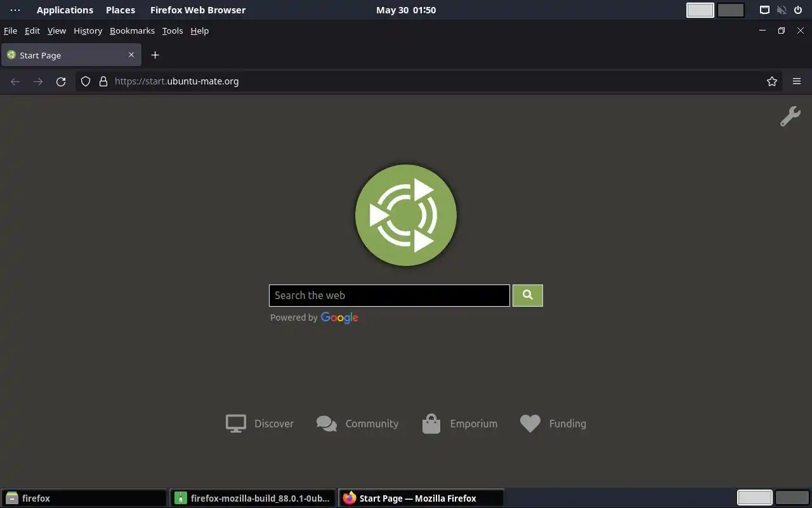The height and width of the screenshot is (508, 812).
Task: Click the Community chat bubbles icon
Action: click(x=327, y=424)
